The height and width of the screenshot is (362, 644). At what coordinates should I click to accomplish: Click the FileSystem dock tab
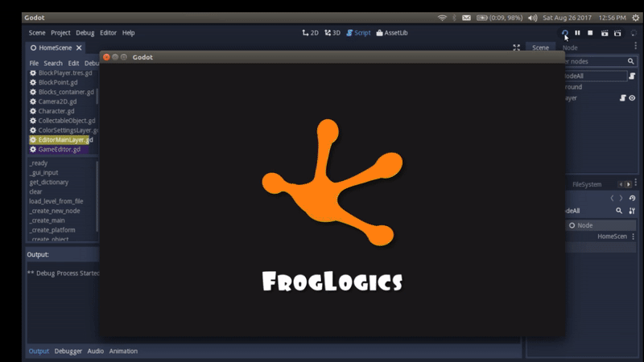587,185
